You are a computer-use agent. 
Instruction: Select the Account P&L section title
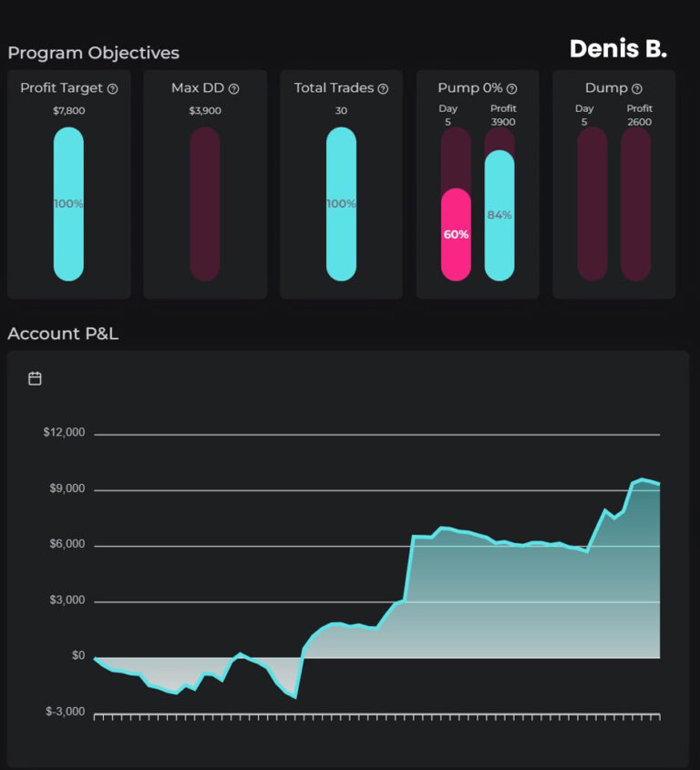point(63,334)
